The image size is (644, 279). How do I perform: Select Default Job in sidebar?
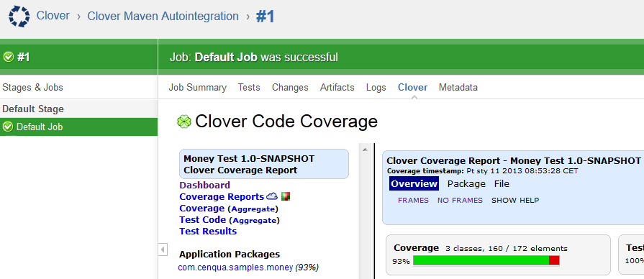[79, 127]
